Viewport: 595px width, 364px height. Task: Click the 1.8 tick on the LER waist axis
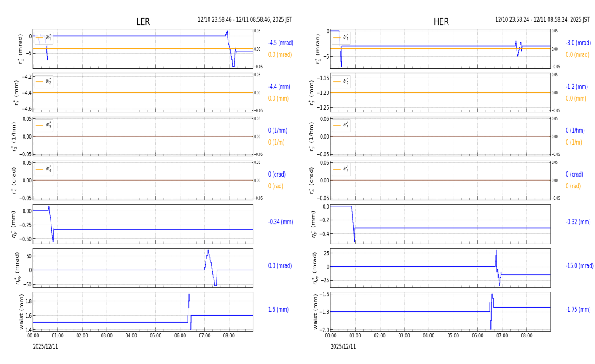point(29,301)
